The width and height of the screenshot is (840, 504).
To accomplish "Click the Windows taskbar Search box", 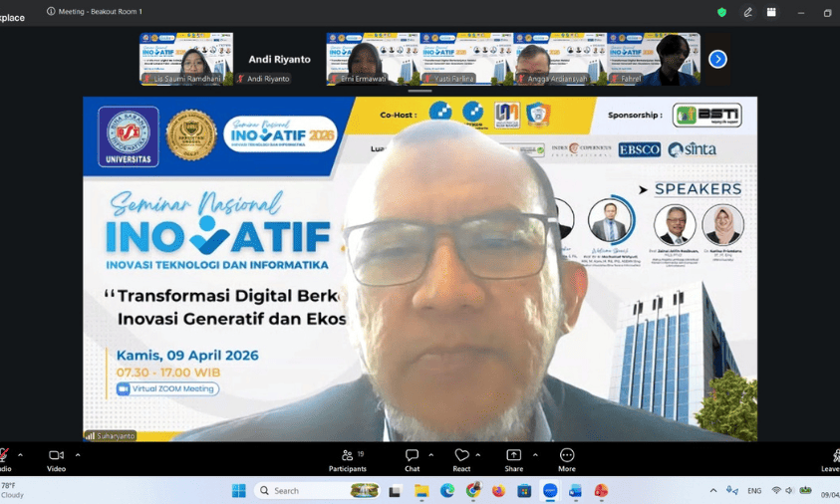I will pos(304,491).
